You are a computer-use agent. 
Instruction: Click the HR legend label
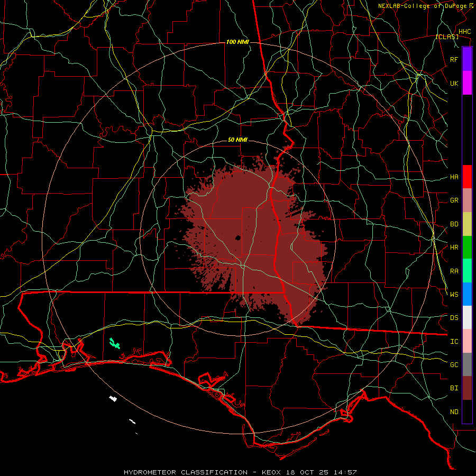[x=454, y=248]
